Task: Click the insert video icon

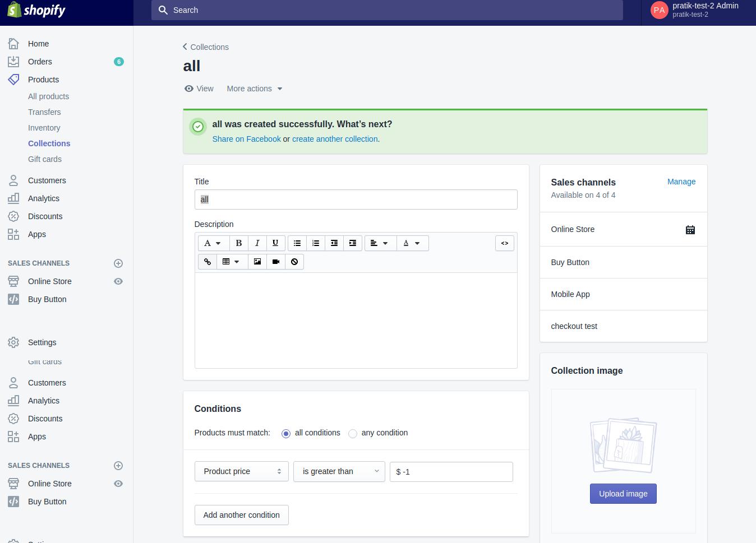Action: click(x=276, y=262)
